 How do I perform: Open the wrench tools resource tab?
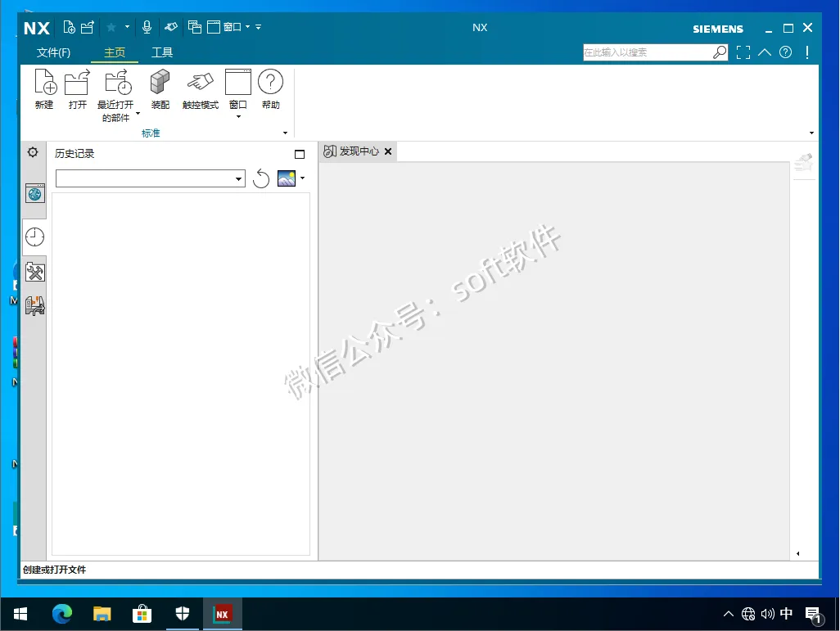[35, 272]
